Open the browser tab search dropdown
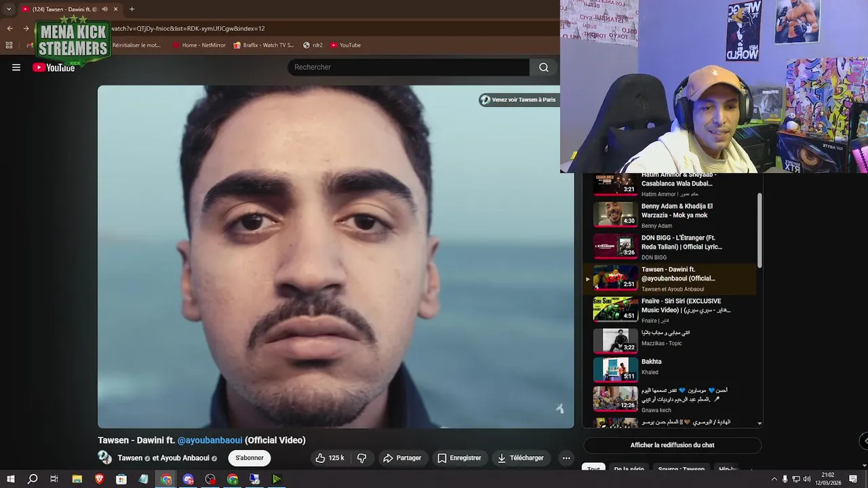The height and width of the screenshot is (488, 868). 9,9
